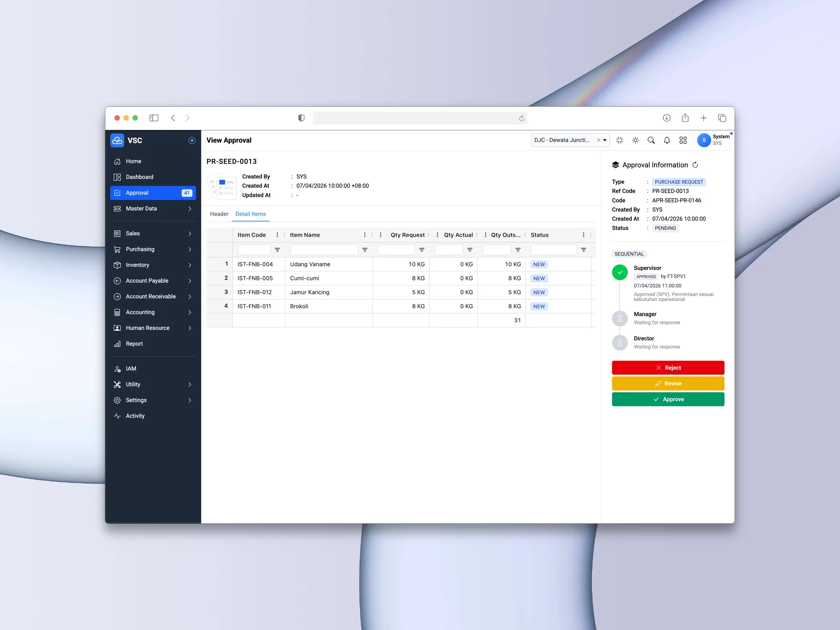
Task: Toggle the browser sidebar panel icon
Action: 154,118
